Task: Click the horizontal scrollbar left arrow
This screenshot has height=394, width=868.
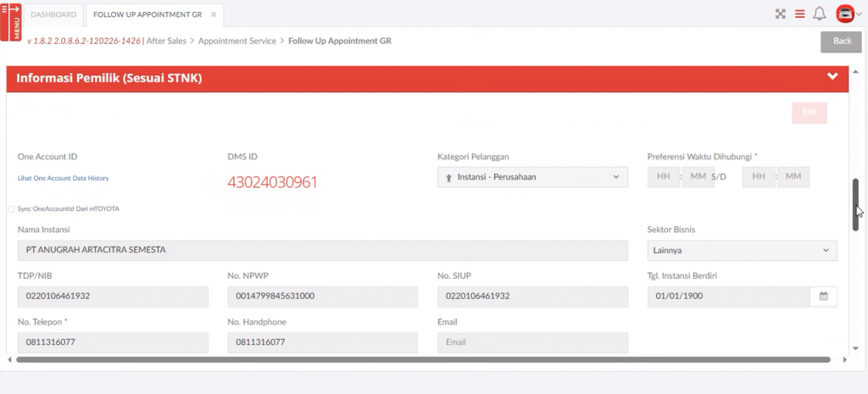Action: [10, 359]
